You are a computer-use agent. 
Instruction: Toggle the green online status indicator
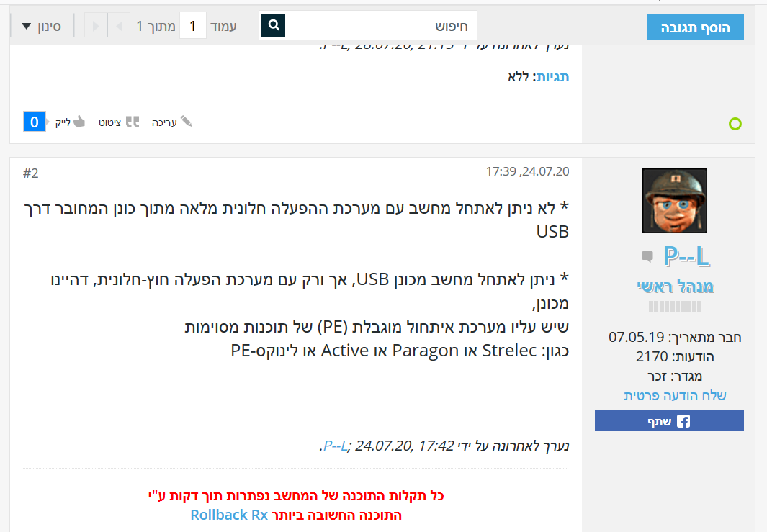(x=735, y=124)
